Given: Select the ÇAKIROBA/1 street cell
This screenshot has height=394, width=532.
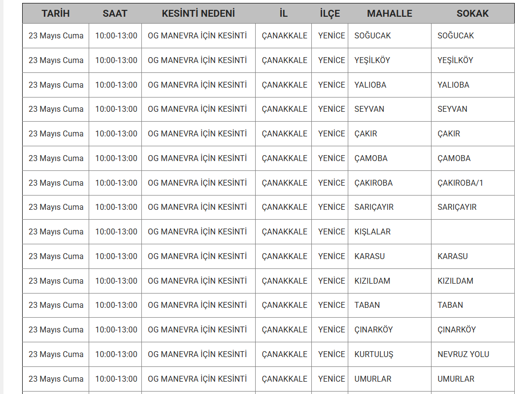Looking at the screenshot, I should tap(460, 183).
